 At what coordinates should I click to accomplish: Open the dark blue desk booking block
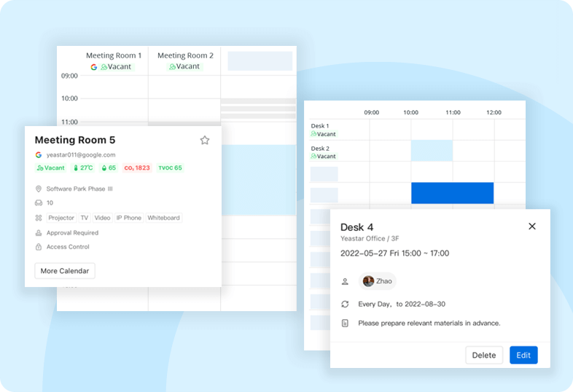click(453, 193)
